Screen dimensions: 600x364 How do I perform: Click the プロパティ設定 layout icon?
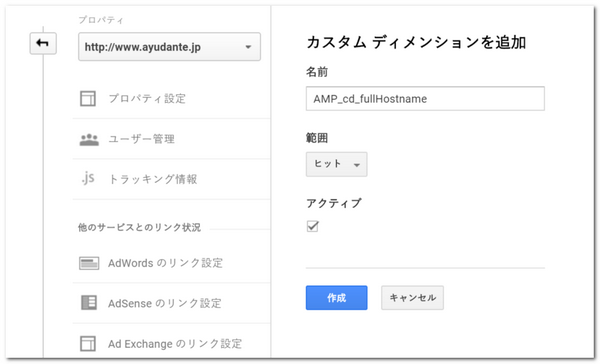pyautogui.click(x=88, y=98)
